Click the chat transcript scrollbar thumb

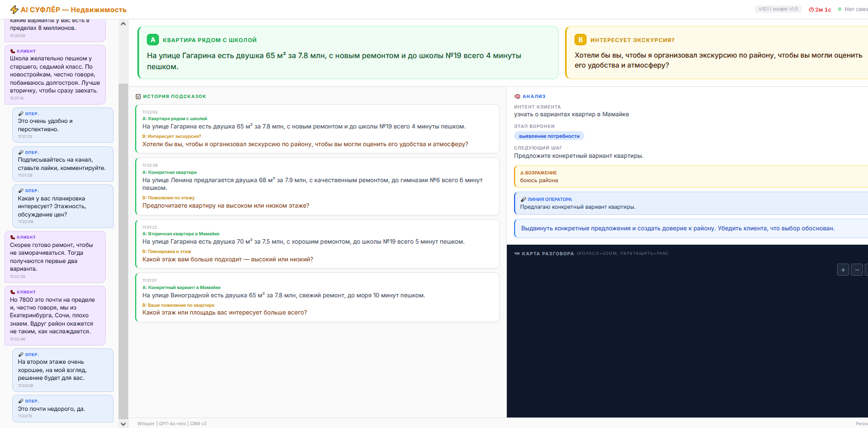pyautogui.click(x=123, y=249)
